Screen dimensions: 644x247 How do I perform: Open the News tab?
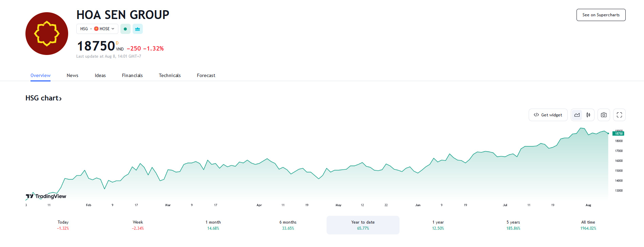pos(72,75)
